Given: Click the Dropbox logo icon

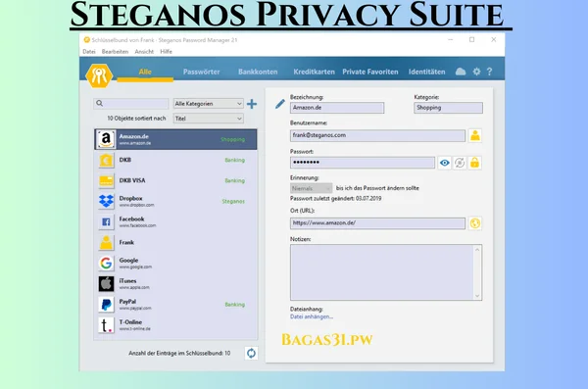Looking at the screenshot, I should coord(106,202).
